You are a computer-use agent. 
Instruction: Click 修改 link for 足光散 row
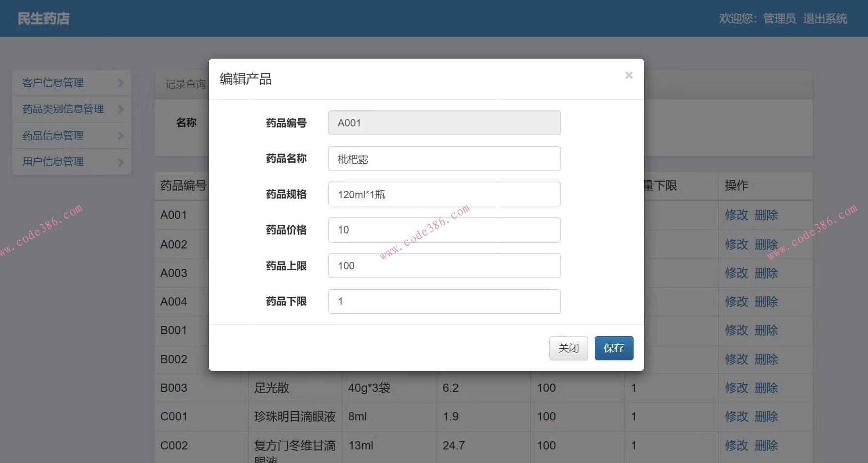pos(736,387)
